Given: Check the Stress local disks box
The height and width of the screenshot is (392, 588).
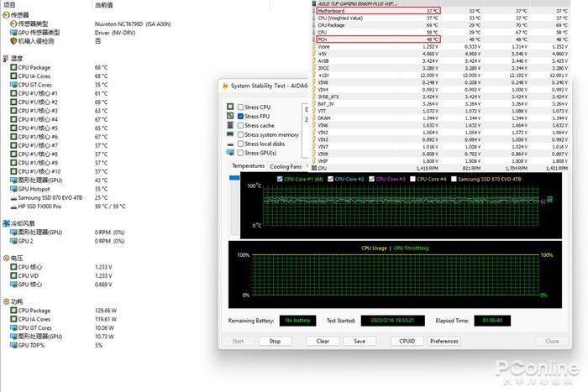Looking at the screenshot, I should tap(241, 144).
